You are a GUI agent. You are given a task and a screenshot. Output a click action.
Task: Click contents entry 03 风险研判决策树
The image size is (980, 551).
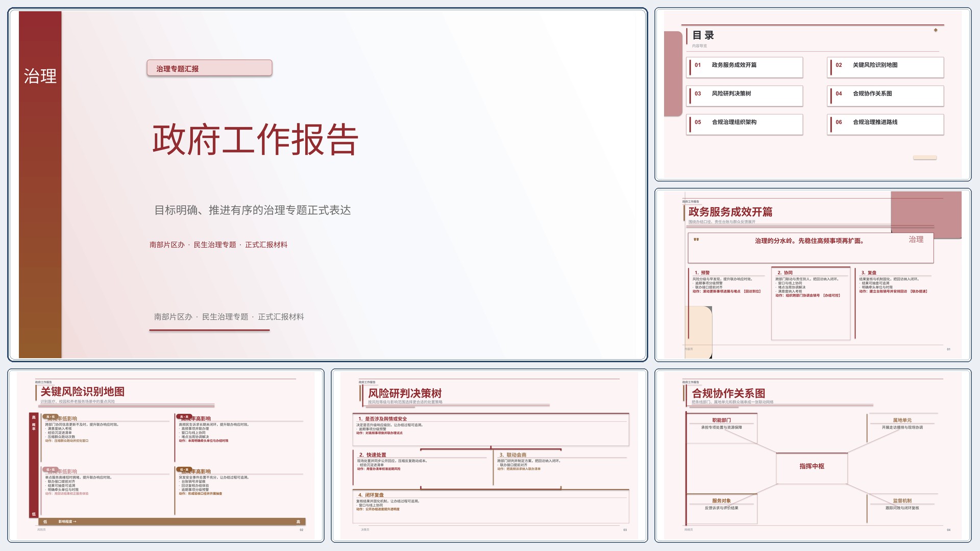pos(745,95)
